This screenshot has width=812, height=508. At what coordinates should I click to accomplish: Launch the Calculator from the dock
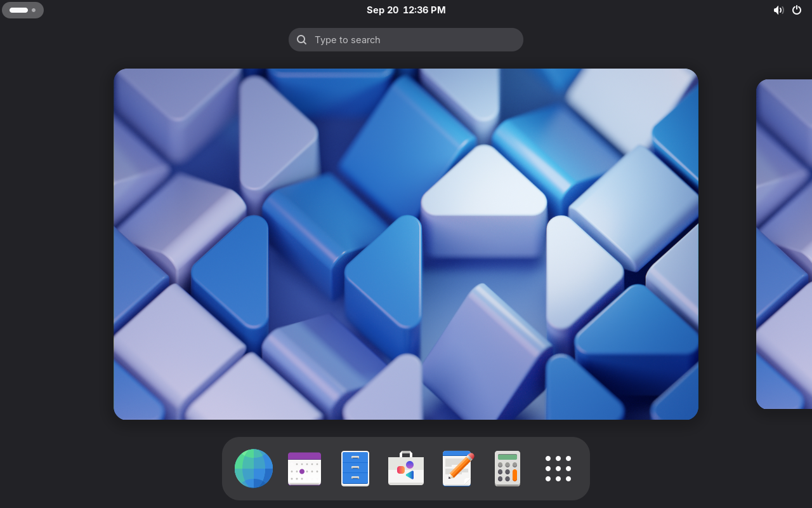tap(507, 469)
